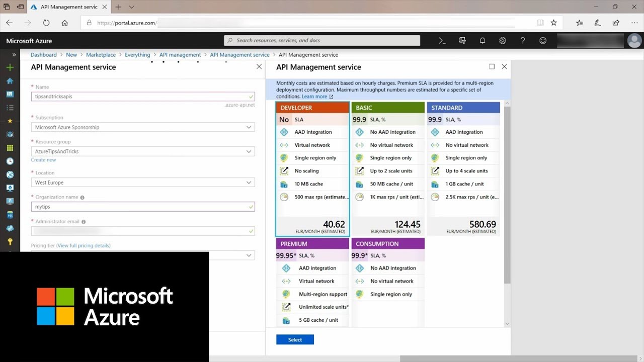Viewport: 644px width, 362px height.
Task: Open browser settings and more menu
Action: click(x=634, y=23)
